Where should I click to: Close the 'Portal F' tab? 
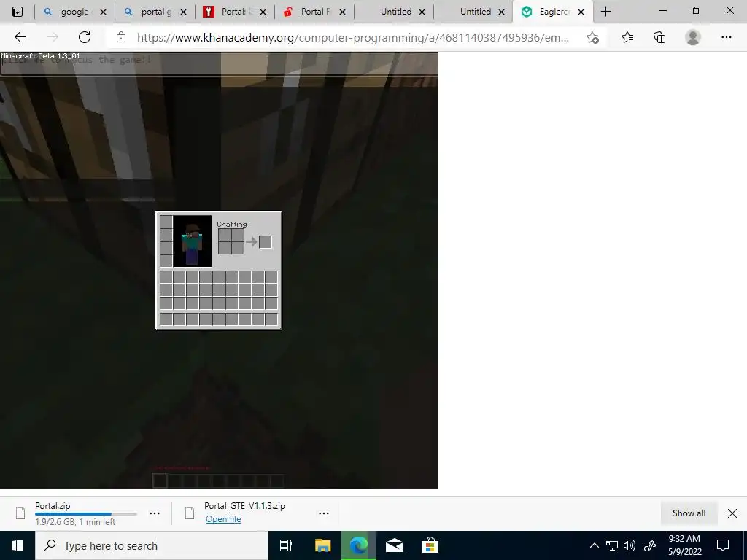tap(342, 12)
